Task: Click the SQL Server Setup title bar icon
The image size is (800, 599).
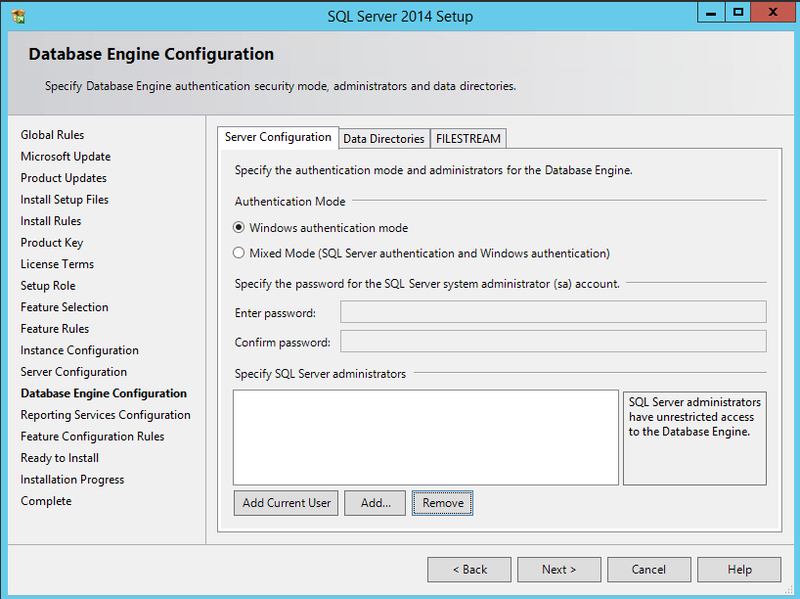Action: point(18,15)
